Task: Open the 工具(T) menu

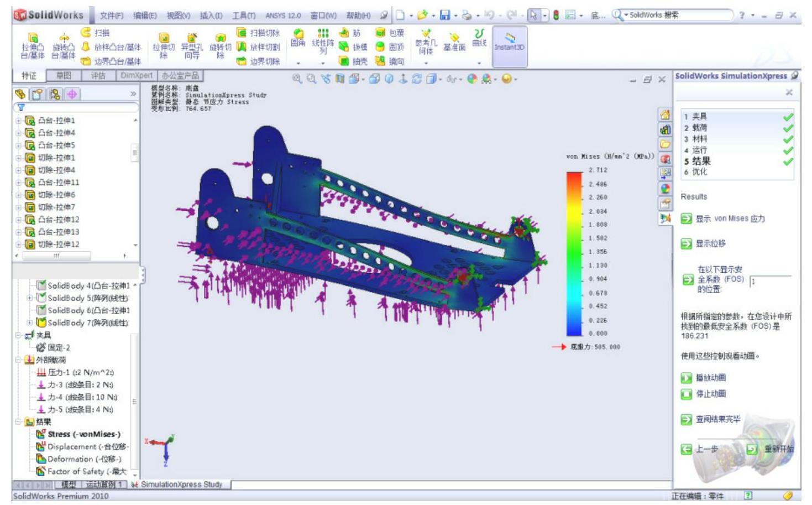Action: pos(244,15)
